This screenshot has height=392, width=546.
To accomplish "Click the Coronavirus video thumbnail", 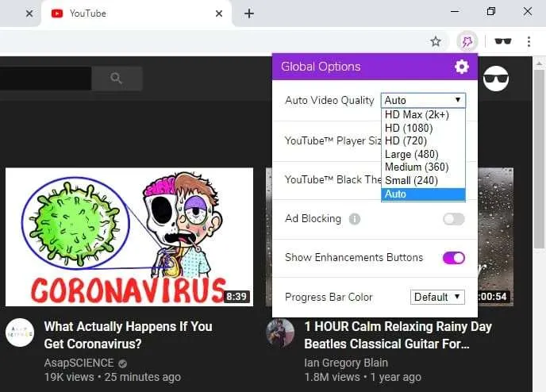I will [129, 236].
